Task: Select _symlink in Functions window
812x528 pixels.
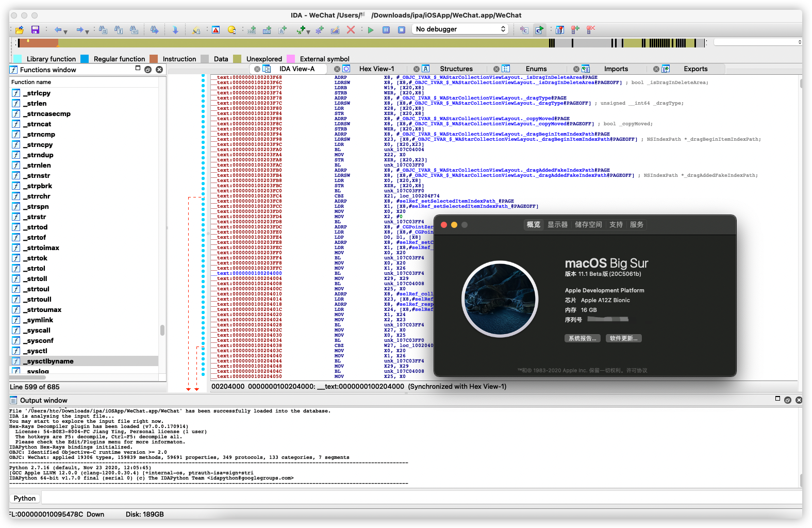Action: pyautogui.click(x=85, y=320)
